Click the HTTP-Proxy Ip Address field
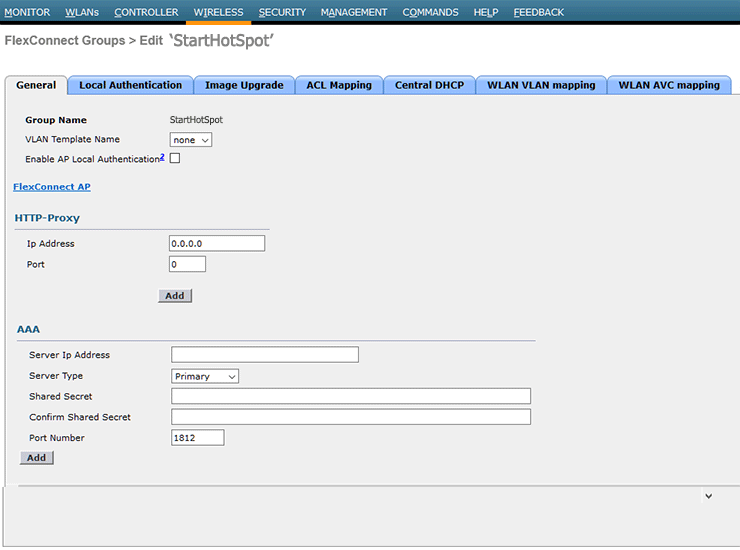The height and width of the screenshot is (550, 740). click(217, 243)
